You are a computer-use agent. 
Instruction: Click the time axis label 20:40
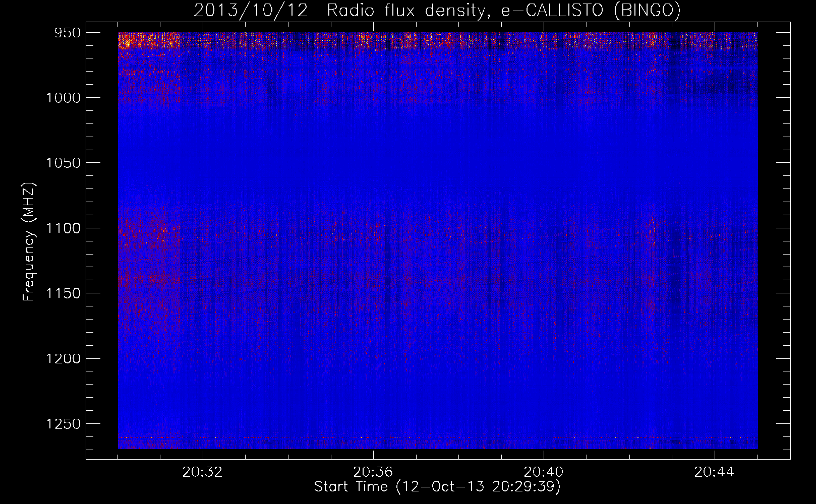(x=543, y=472)
